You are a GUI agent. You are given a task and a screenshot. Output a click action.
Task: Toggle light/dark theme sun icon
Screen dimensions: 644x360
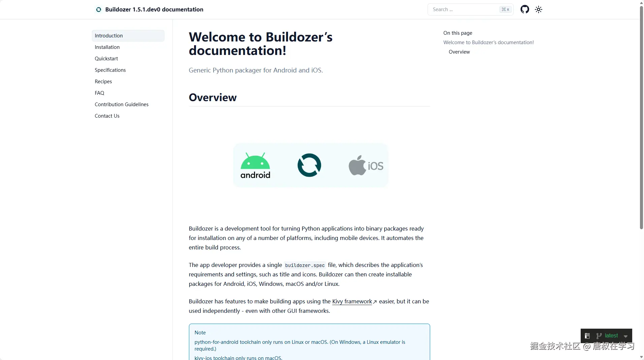click(539, 9)
